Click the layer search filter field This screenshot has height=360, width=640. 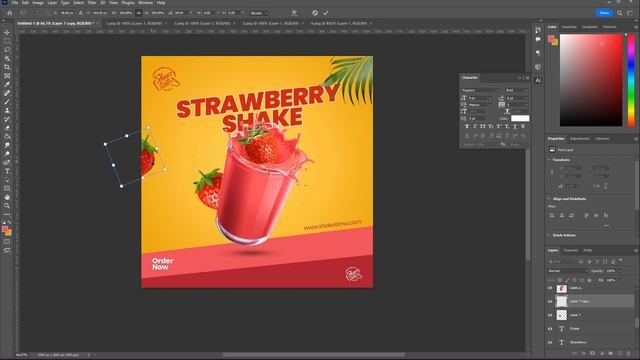562,261
